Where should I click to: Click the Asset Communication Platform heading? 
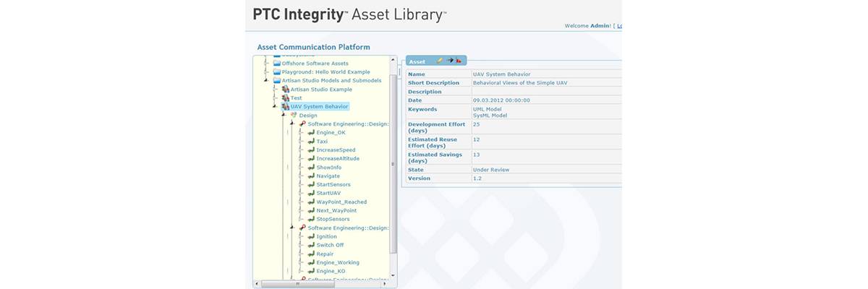(x=313, y=47)
